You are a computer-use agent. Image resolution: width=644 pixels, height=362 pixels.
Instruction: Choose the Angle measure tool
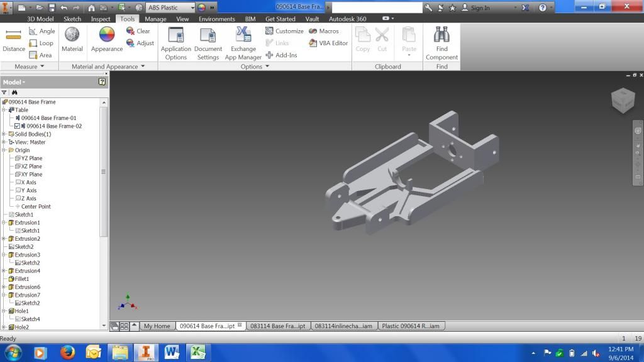pyautogui.click(x=42, y=31)
